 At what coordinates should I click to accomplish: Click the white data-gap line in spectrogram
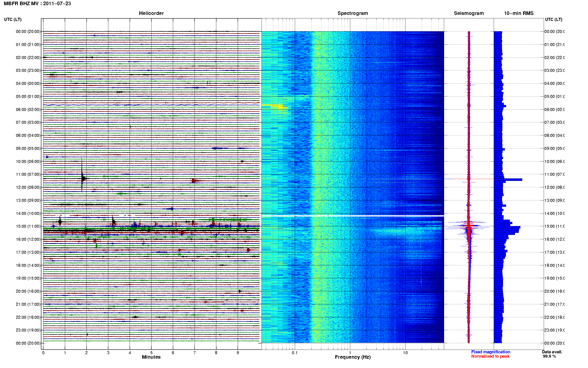353,216
